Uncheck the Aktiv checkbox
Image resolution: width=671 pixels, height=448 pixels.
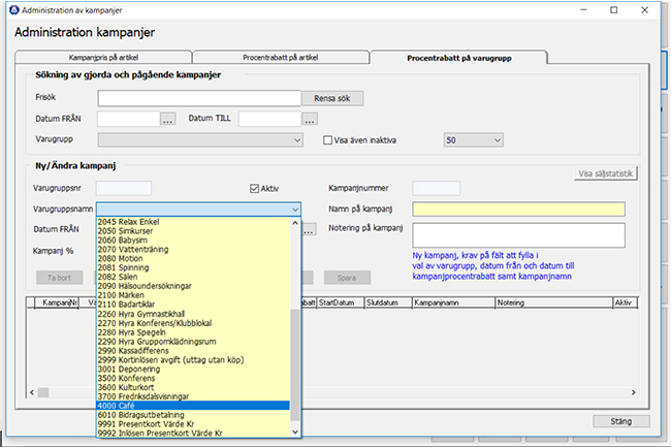(x=255, y=189)
